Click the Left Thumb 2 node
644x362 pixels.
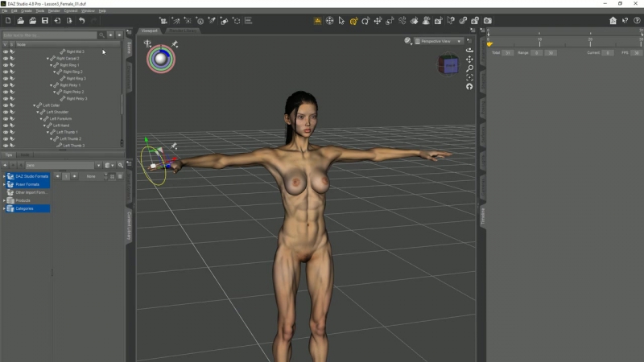(70, 138)
